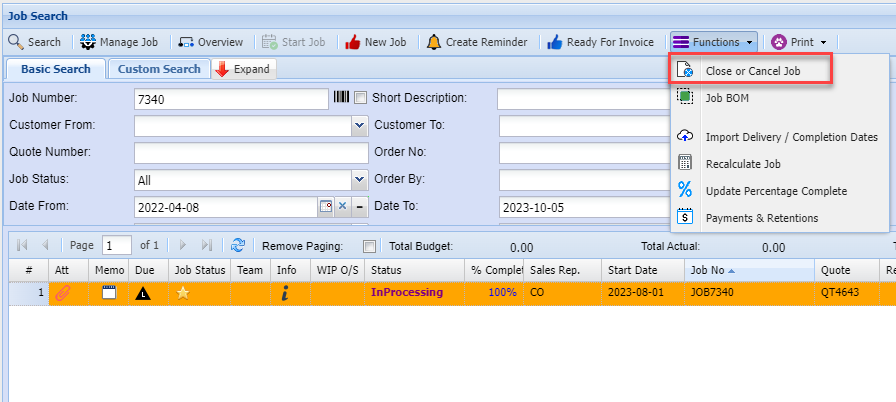The height and width of the screenshot is (402, 896).
Task: Open the memo icon for JOB7340
Action: [x=109, y=293]
